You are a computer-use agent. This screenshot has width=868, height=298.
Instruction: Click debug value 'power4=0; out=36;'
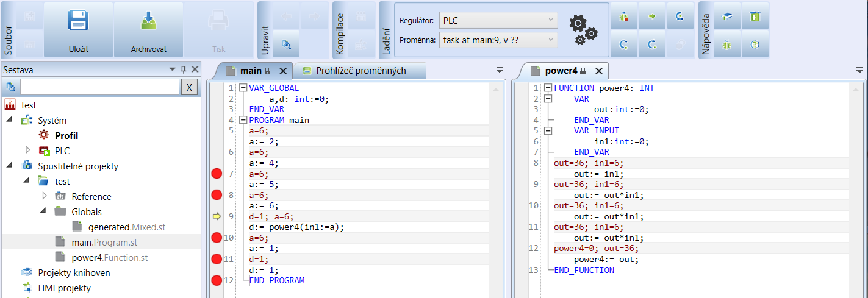(597, 249)
